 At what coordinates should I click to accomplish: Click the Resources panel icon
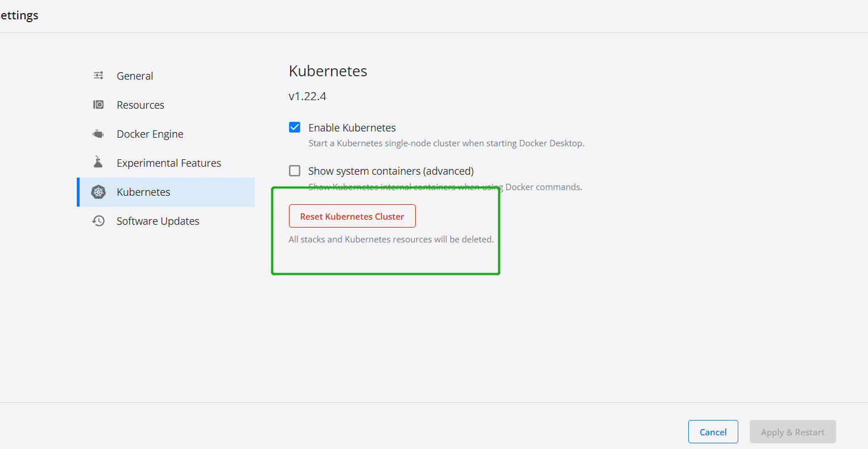pos(98,104)
